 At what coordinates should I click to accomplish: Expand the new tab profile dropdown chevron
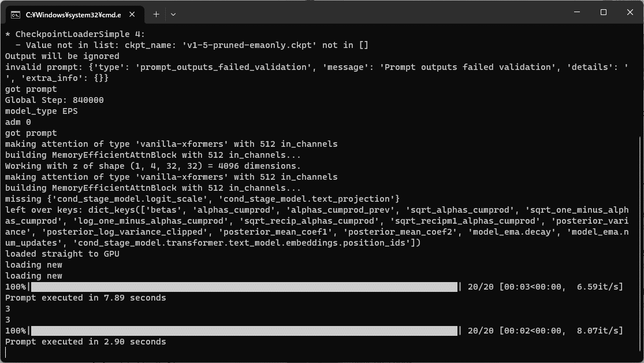[173, 14]
